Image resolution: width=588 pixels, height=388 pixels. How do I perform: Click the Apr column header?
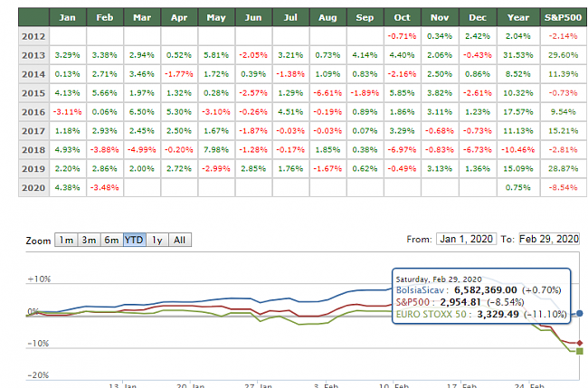179,17
